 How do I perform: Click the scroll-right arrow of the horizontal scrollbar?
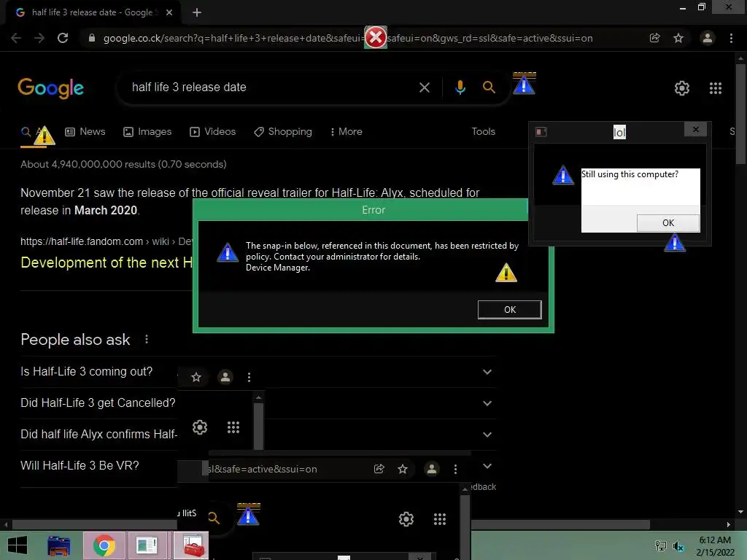[729, 524]
